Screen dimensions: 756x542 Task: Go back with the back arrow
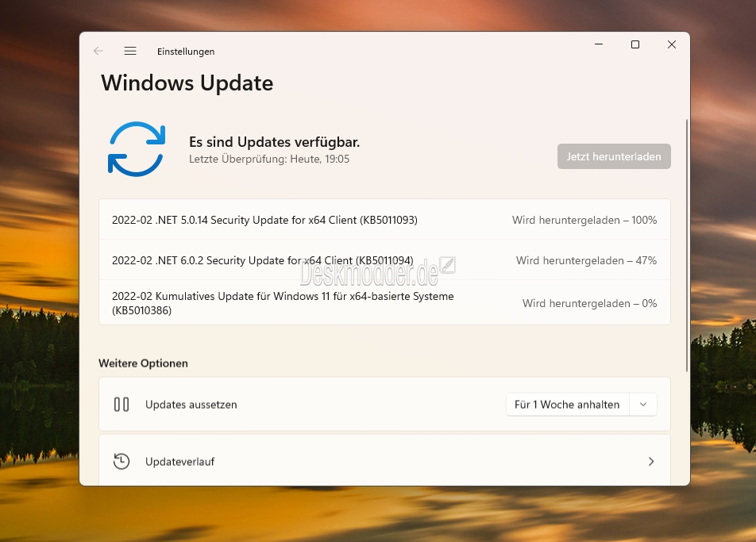coord(98,51)
